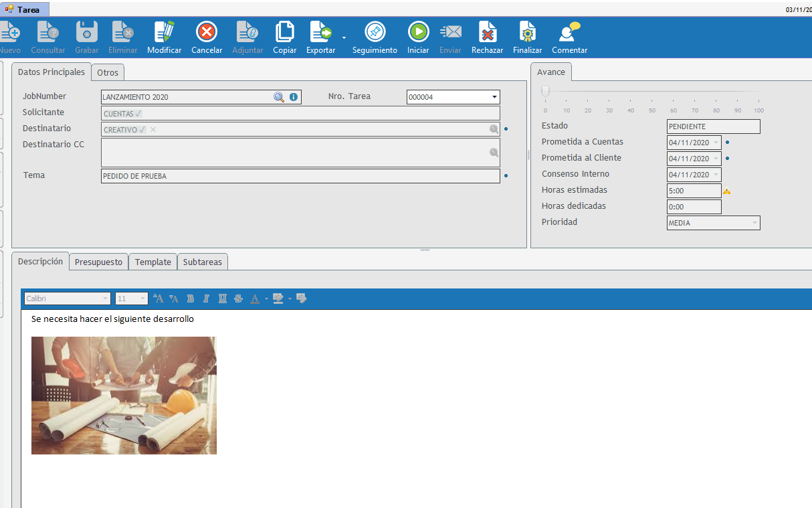Click the Avance progress slider handle
The image size is (812, 508).
click(545, 92)
